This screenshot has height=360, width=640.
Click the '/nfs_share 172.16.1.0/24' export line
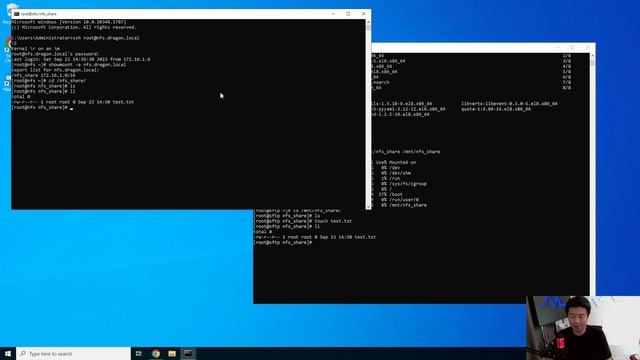pos(43,75)
